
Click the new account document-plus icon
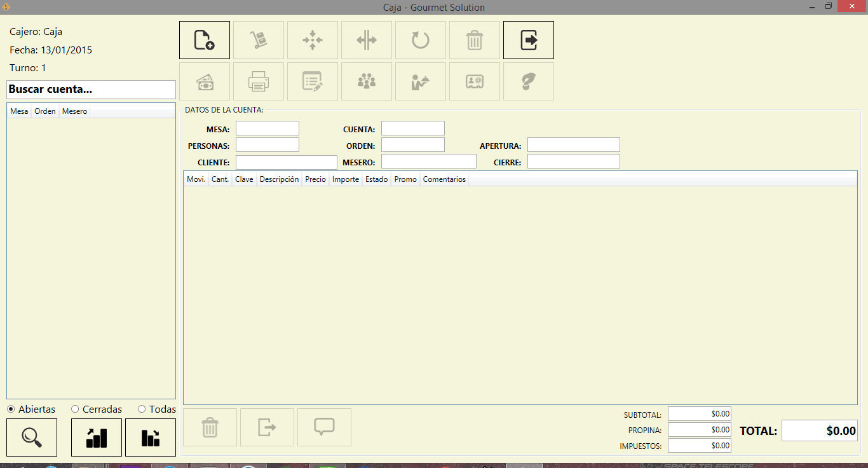204,40
